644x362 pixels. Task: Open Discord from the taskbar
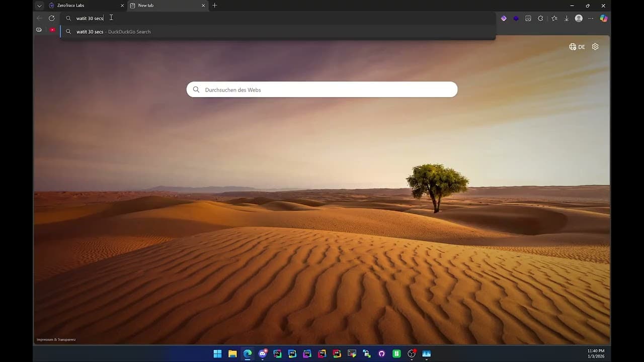coord(262,353)
